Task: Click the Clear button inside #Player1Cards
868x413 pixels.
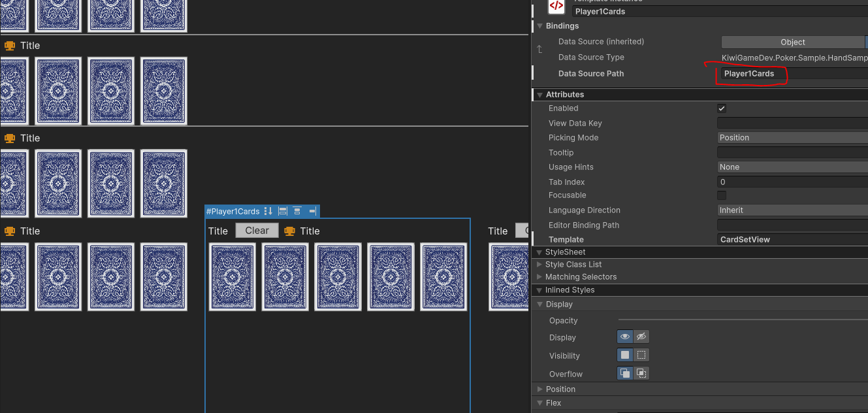Action: click(x=257, y=230)
